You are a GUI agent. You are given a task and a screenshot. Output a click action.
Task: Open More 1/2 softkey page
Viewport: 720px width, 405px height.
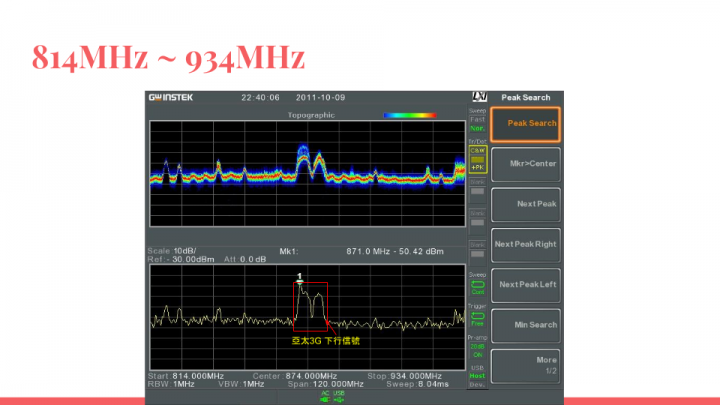pos(526,366)
